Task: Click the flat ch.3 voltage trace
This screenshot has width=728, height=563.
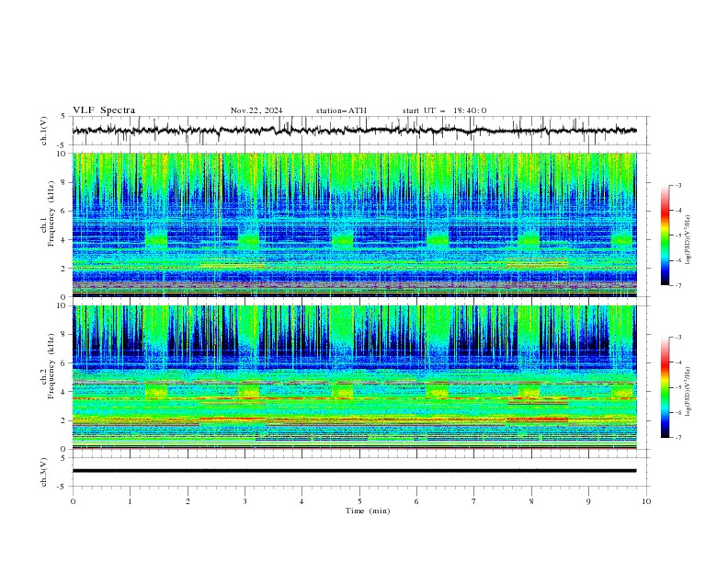Action: [354, 471]
